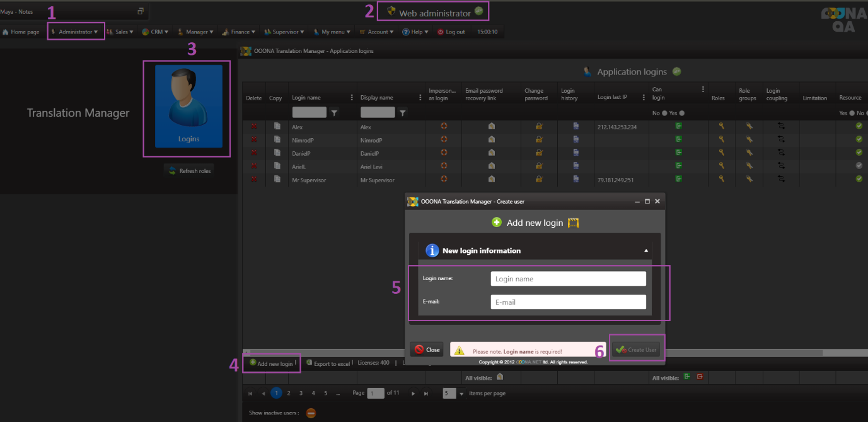The image size is (868, 422).
Task: Send email password recovery link to ArielL
Action: pos(492,166)
